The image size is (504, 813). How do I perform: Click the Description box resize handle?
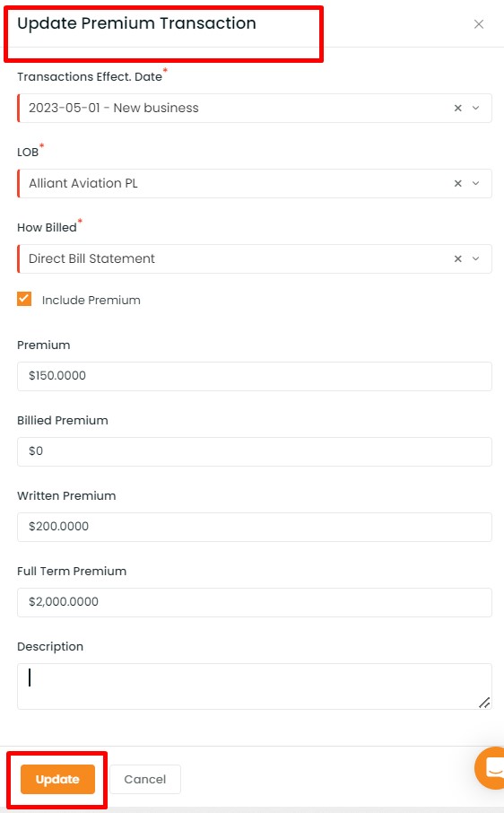click(484, 703)
